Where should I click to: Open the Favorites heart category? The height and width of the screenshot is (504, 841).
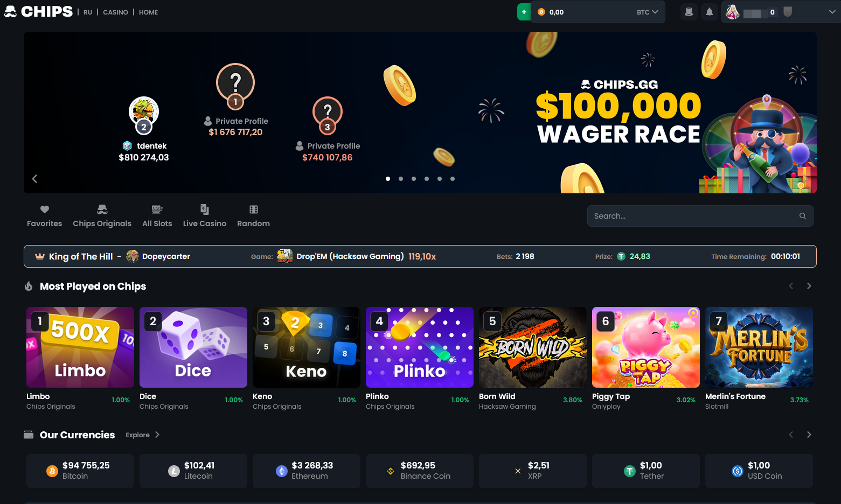click(45, 216)
